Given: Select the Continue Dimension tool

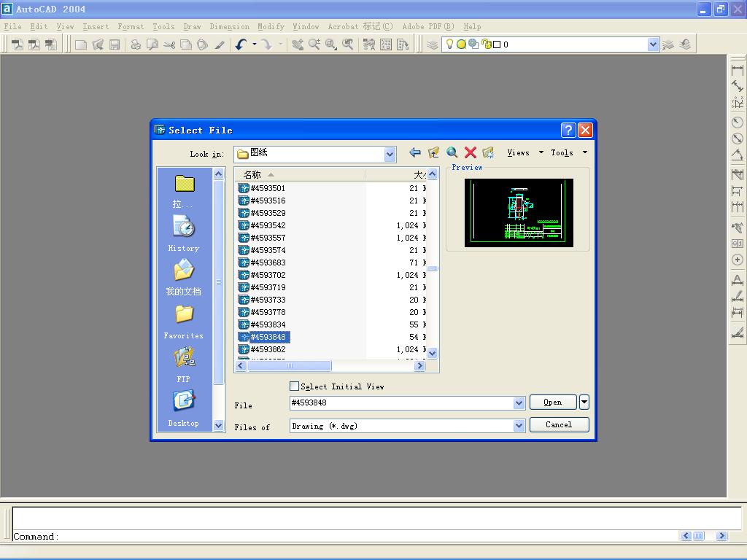Looking at the screenshot, I should pos(738,207).
